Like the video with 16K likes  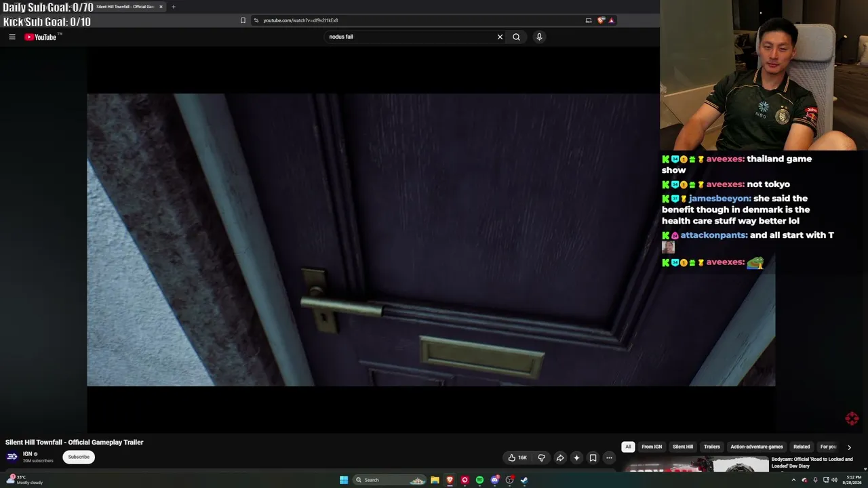517,457
